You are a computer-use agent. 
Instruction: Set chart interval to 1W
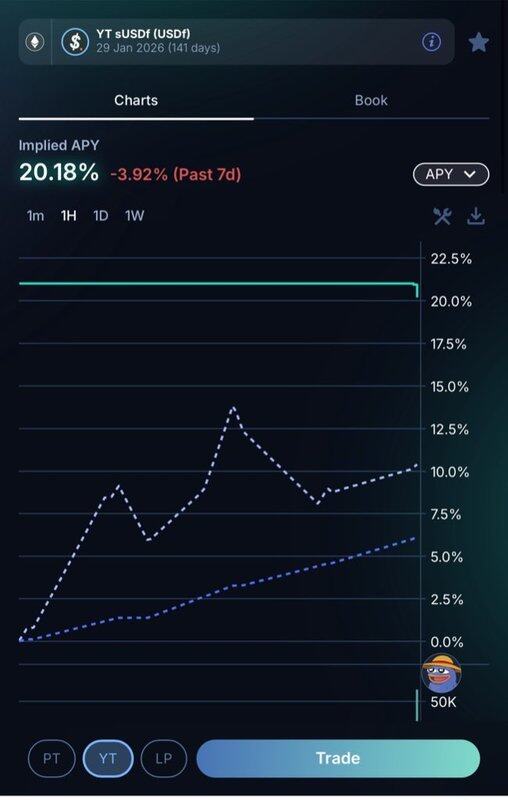point(135,216)
